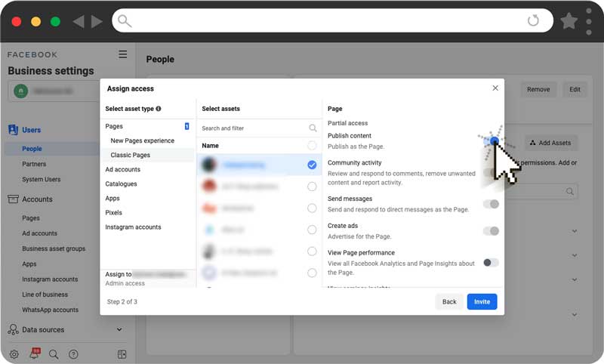
Task: Uncheck the selected page in the assets list
Action: click(x=312, y=165)
